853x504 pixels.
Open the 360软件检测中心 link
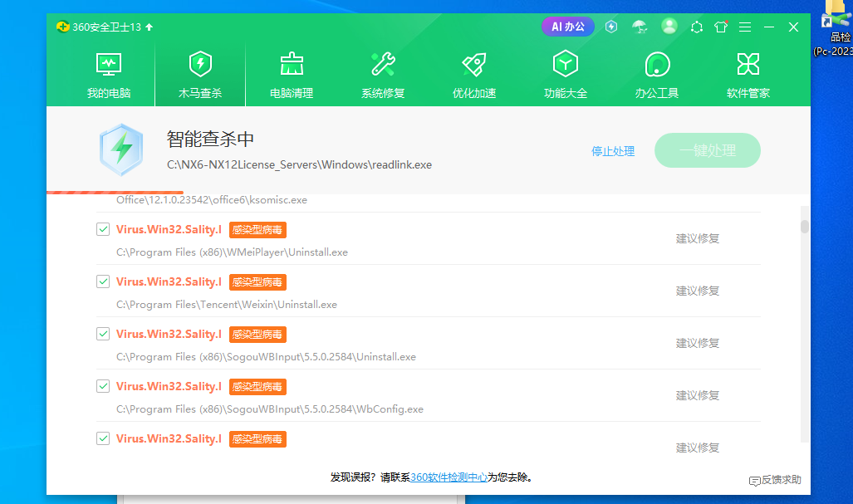click(449, 477)
